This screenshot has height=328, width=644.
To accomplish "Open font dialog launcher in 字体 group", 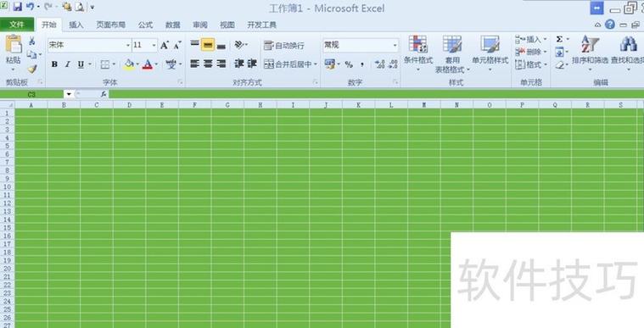I will pos(181,82).
